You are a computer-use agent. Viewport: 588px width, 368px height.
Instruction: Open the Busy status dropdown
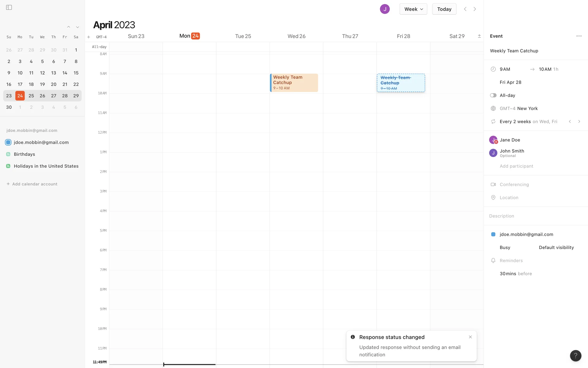coord(505,247)
